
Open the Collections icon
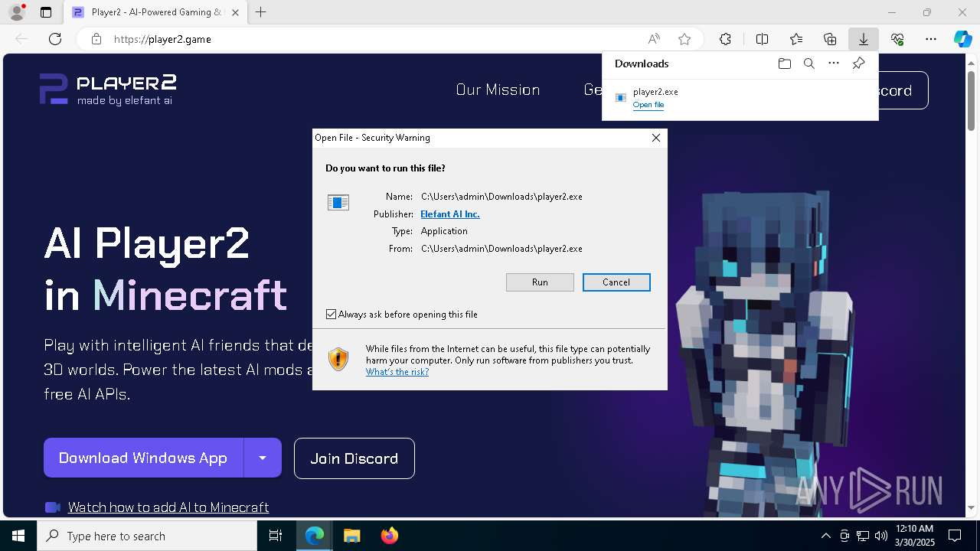[830, 39]
